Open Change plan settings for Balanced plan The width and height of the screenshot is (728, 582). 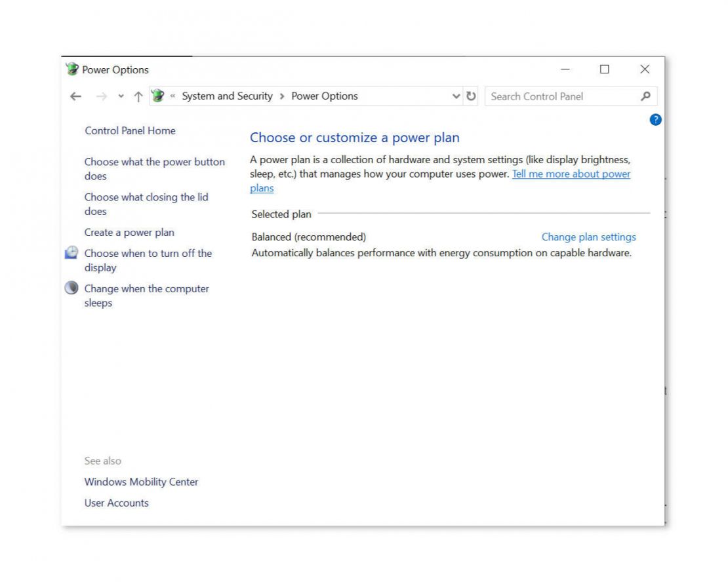[588, 237]
